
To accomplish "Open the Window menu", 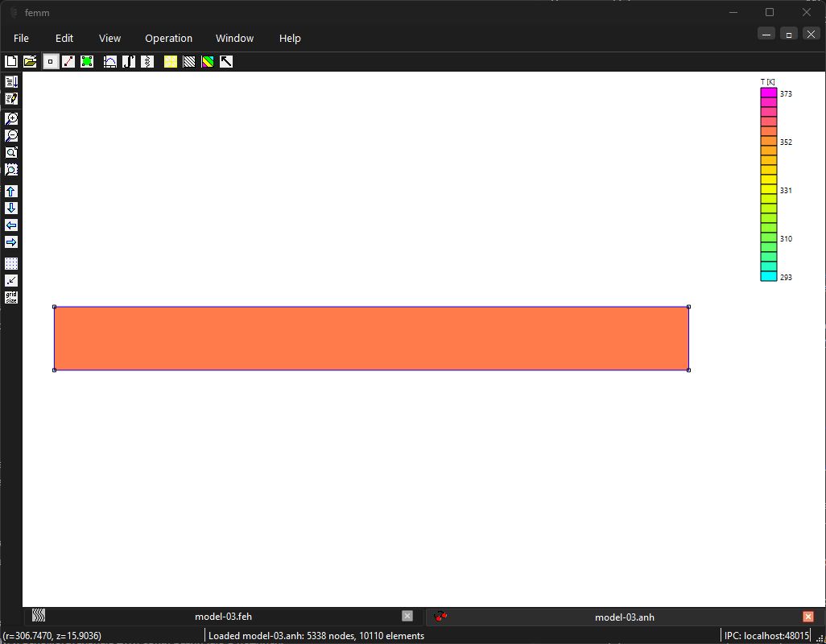I will (234, 38).
